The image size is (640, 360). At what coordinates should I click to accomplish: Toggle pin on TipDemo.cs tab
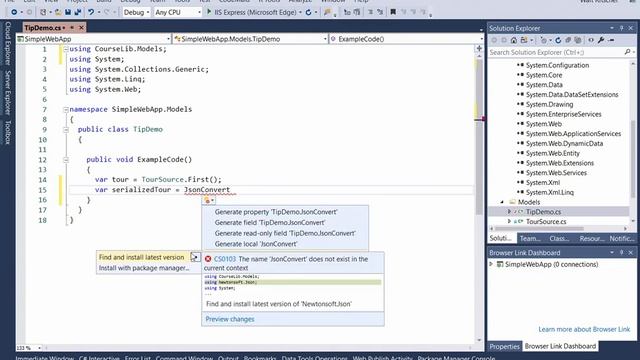click(x=72, y=28)
